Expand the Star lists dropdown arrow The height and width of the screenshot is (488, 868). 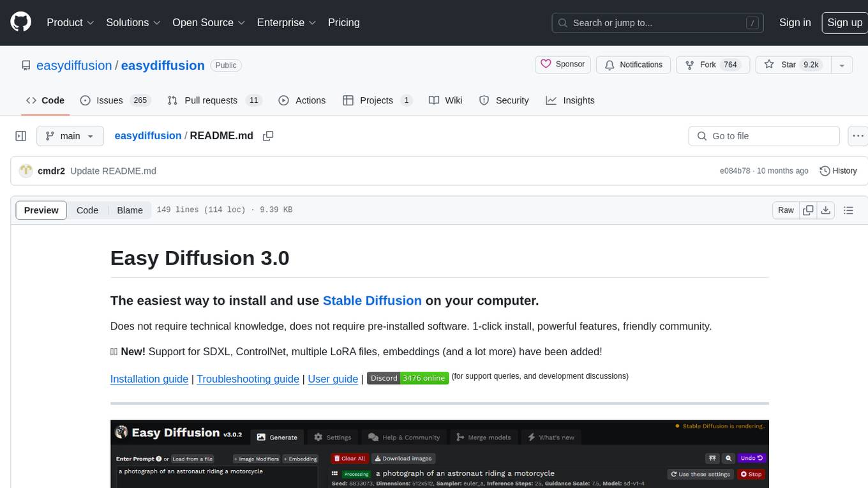click(x=842, y=65)
